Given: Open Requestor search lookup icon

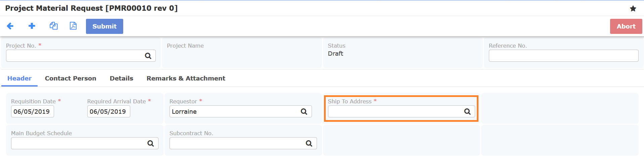Looking at the screenshot, I should pos(304,112).
